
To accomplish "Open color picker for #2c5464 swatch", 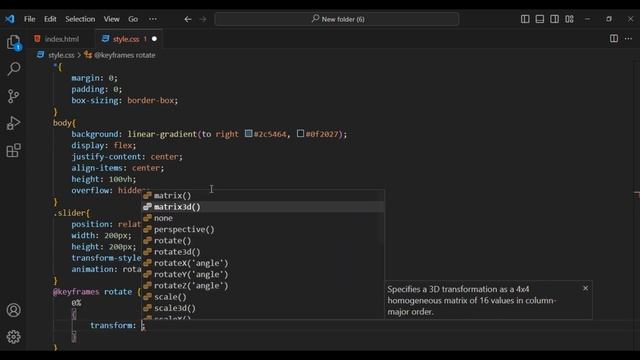I will tap(248, 133).
